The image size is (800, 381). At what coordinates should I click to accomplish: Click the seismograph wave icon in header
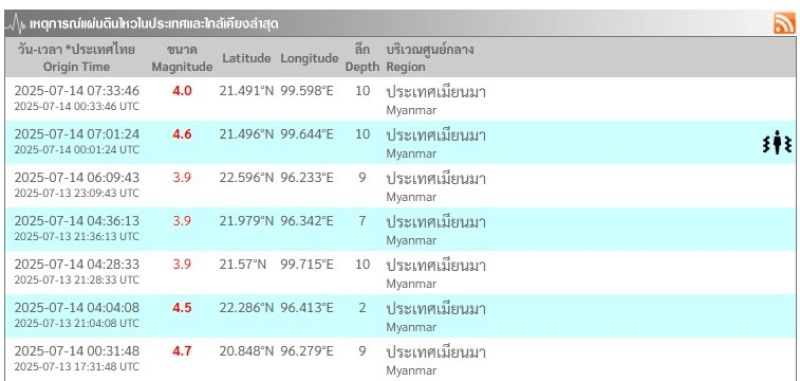[x=15, y=23]
